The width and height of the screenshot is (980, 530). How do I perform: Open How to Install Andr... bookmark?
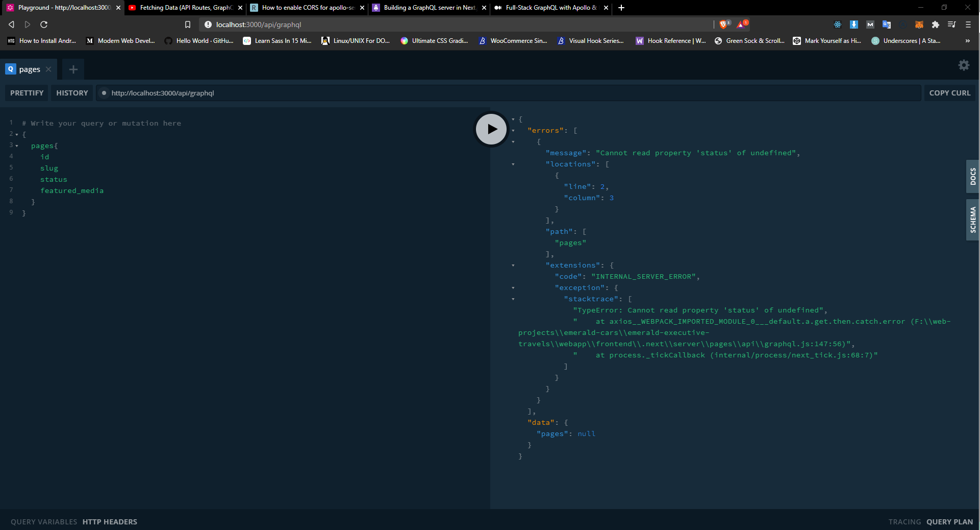tap(42, 41)
